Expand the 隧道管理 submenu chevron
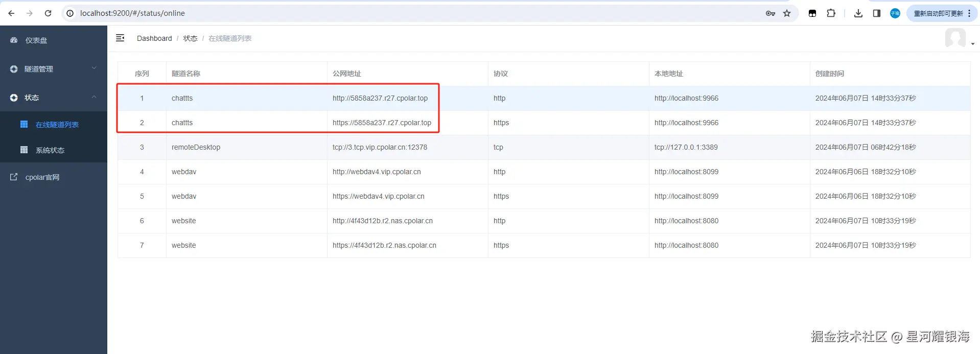Viewport: 980px width, 354px height. pos(94,68)
